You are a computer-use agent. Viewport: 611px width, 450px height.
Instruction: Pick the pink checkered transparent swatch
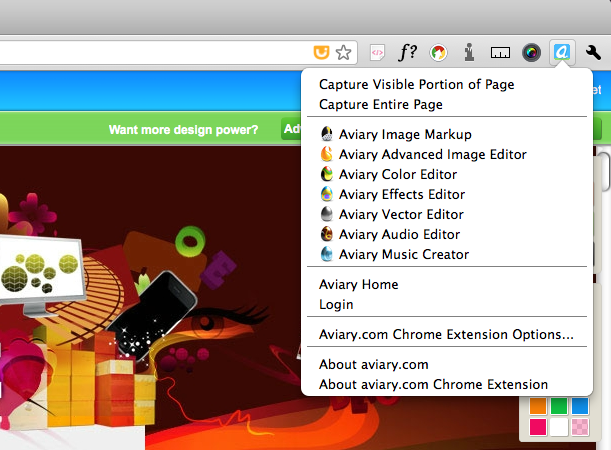pyautogui.click(x=580, y=427)
